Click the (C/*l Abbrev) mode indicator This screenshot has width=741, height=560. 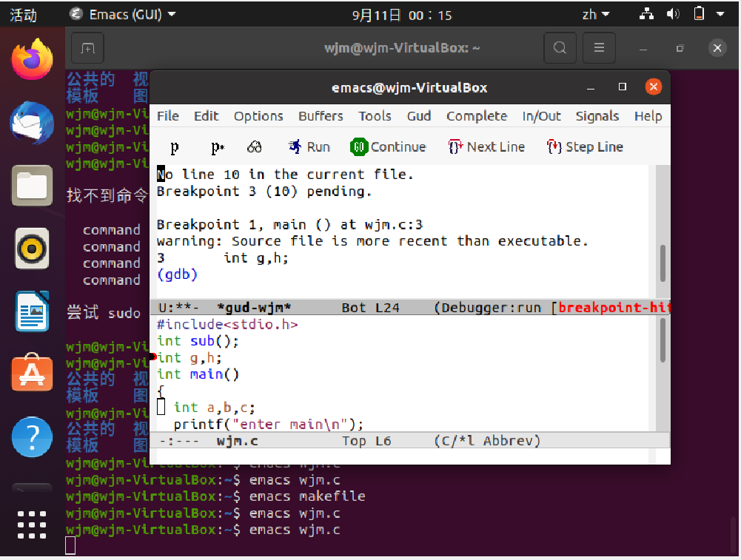click(x=487, y=441)
